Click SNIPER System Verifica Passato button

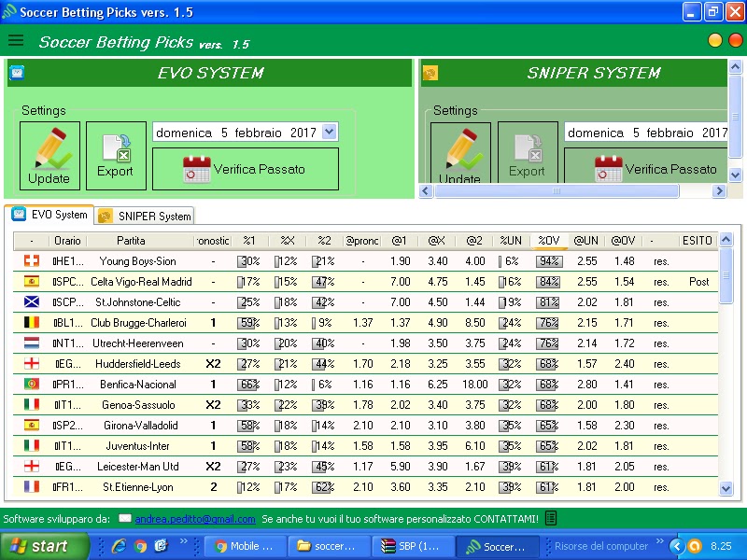(646, 166)
